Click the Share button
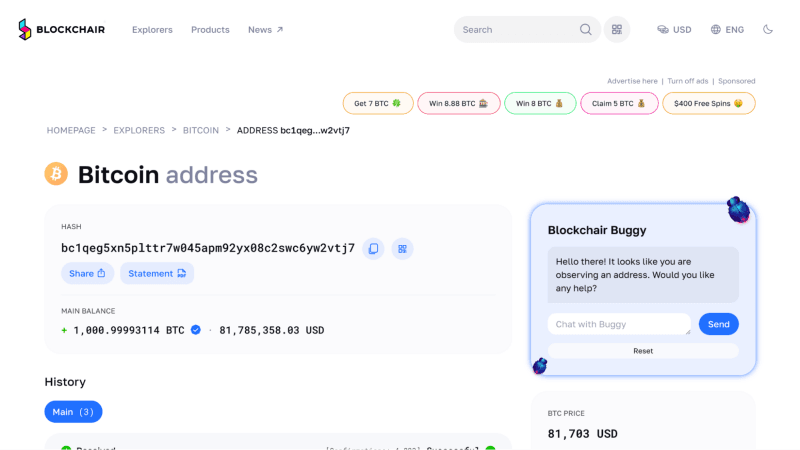 click(x=87, y=273)
